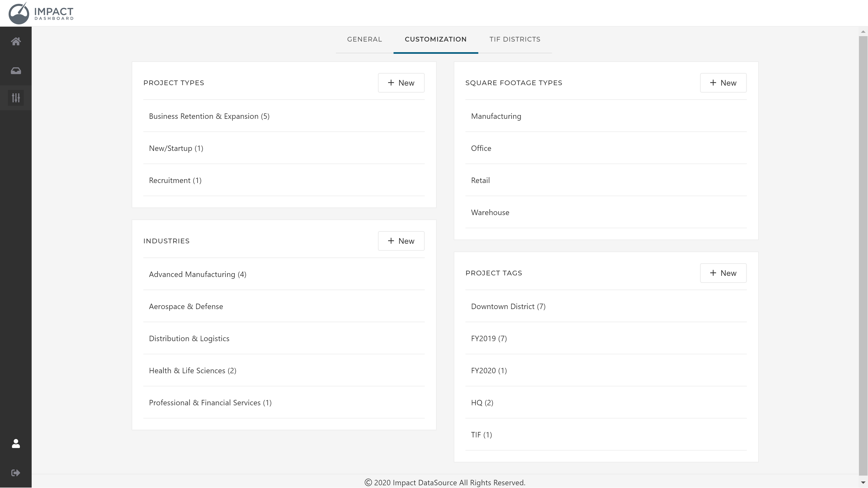Add a new Project Type
Screen dimensions: 868x488
[x=401, y=83]
